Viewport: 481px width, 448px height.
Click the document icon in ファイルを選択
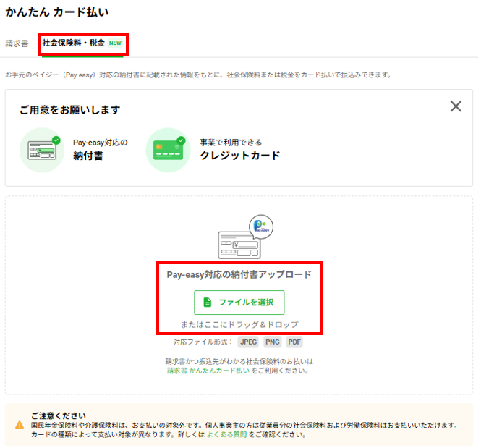point(208,303)
